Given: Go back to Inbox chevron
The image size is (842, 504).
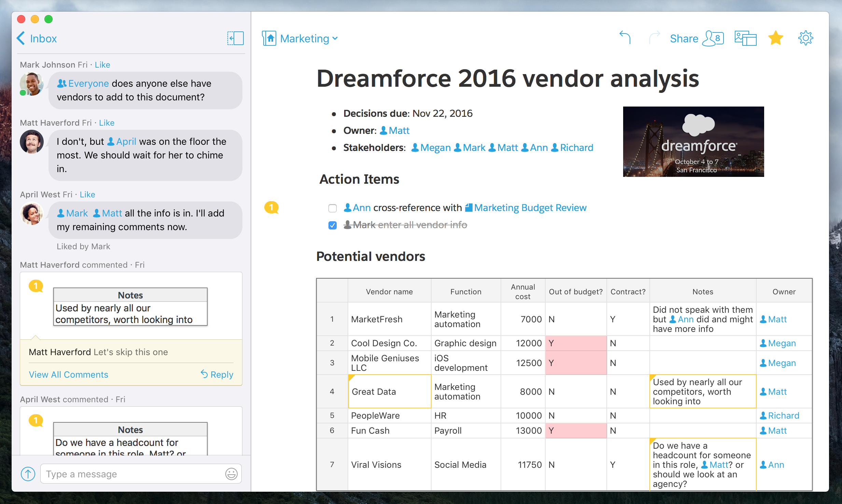Looking at the screenshot, I should (21, 38).
